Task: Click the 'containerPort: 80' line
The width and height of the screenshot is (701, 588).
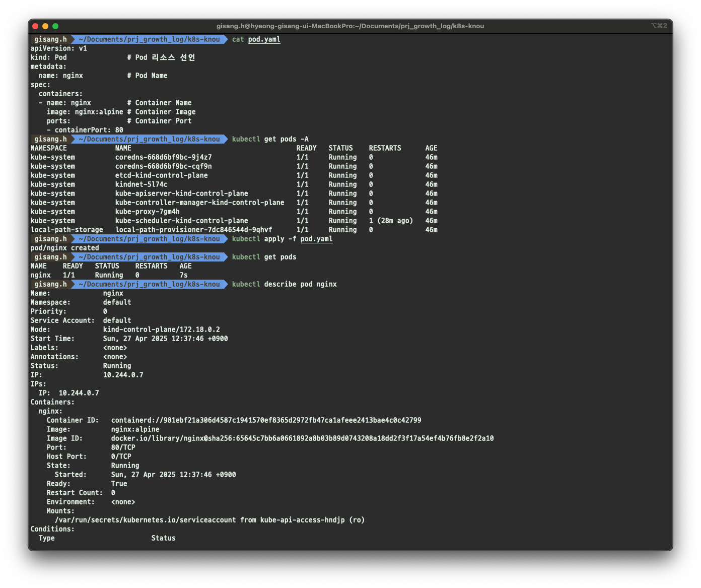Action: 85,130
